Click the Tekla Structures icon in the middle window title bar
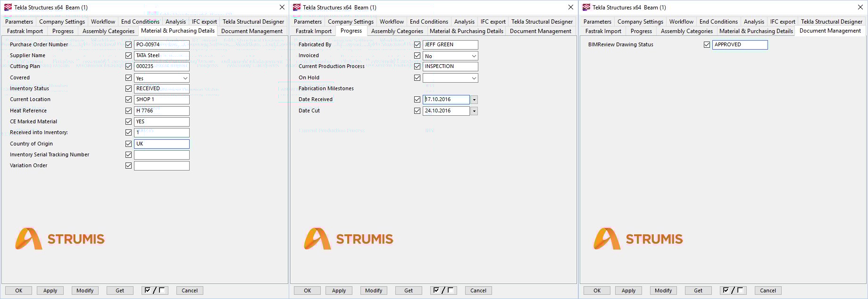 pyautogui.click(x=297, y=7)
